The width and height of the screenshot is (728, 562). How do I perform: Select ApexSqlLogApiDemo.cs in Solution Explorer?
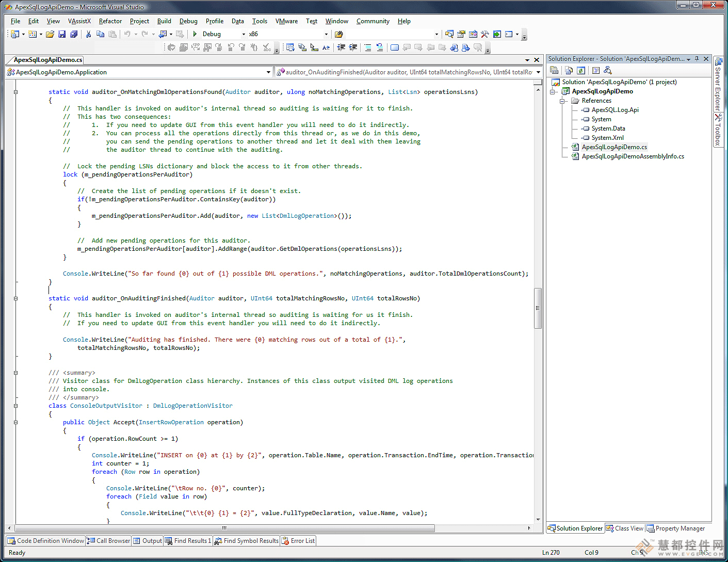[614, 147]
